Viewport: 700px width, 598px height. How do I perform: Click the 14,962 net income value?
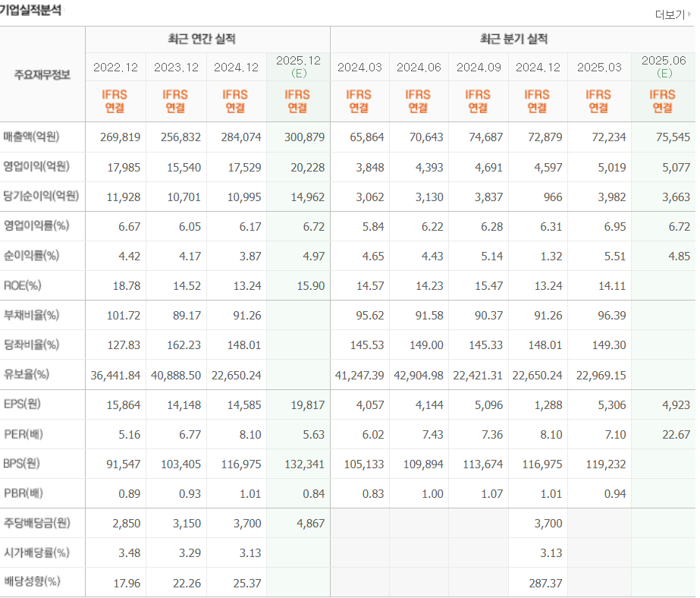(x=308, y=197)
